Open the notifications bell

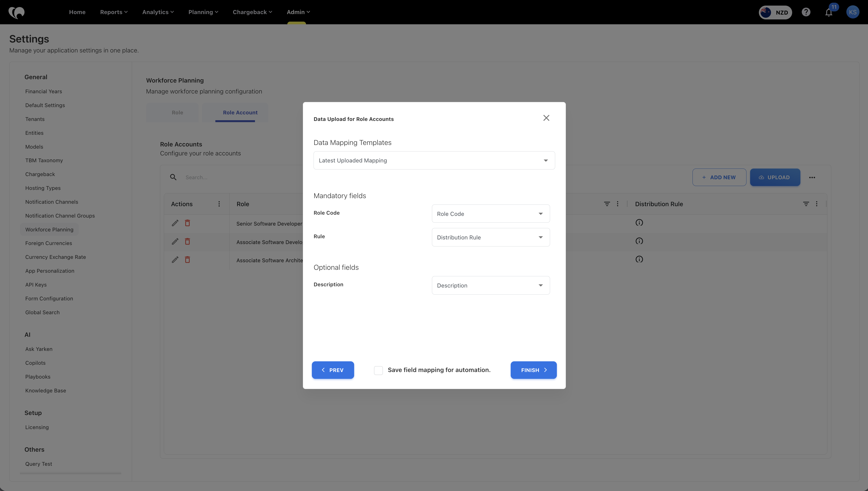tap(829, 12)
